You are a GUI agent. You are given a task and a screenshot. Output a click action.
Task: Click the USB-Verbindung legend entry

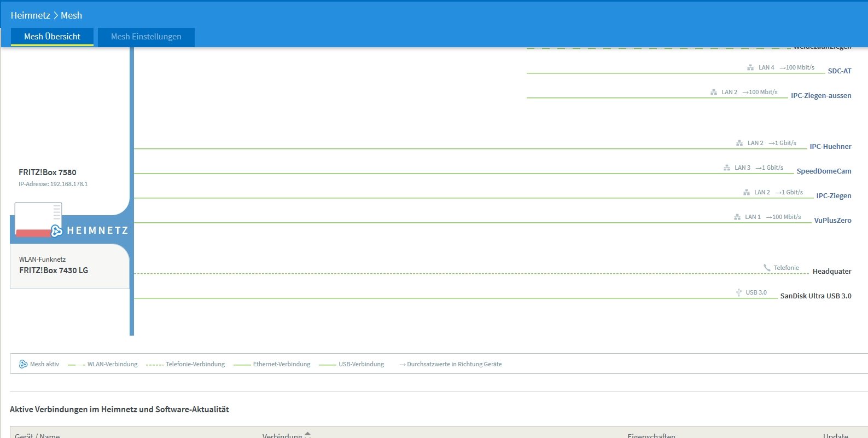[x=361, y=364]
